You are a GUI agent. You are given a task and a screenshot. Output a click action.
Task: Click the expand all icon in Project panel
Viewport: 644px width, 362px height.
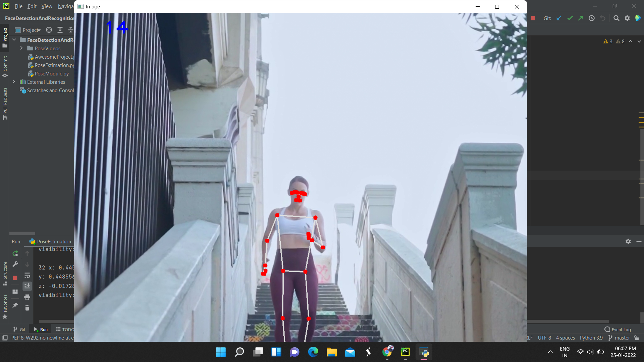60,30
